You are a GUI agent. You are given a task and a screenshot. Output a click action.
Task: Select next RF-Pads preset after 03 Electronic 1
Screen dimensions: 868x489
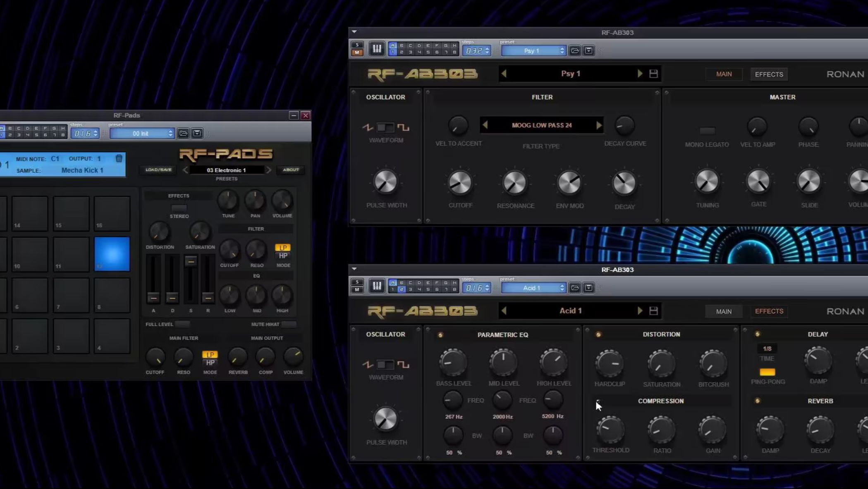click(x=268, y=170)
